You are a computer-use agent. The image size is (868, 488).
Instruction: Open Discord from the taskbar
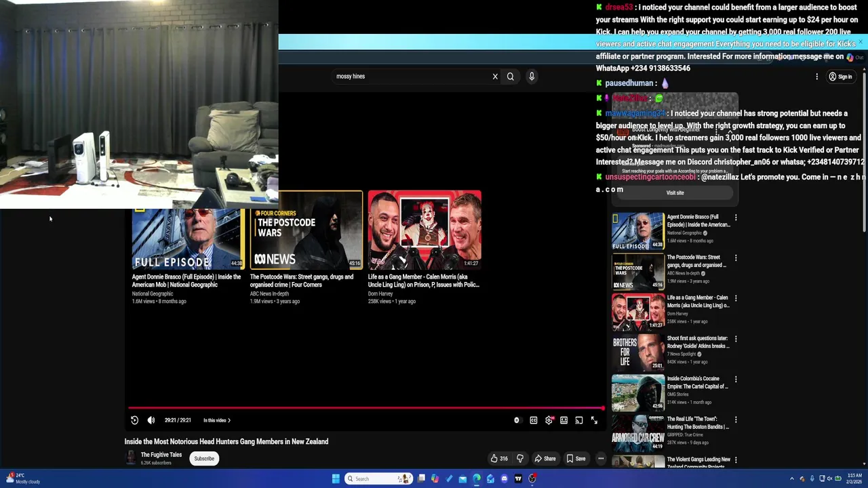tap(505, 479)
